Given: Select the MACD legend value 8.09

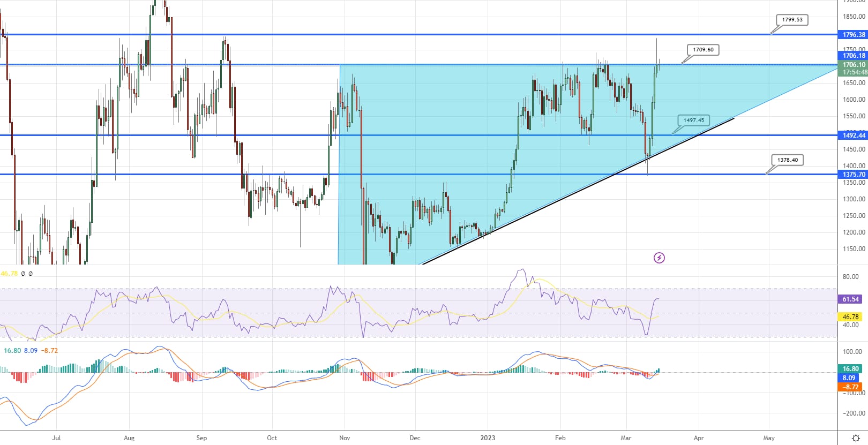Looking at the screenshot, I should [x=31, y=351].
